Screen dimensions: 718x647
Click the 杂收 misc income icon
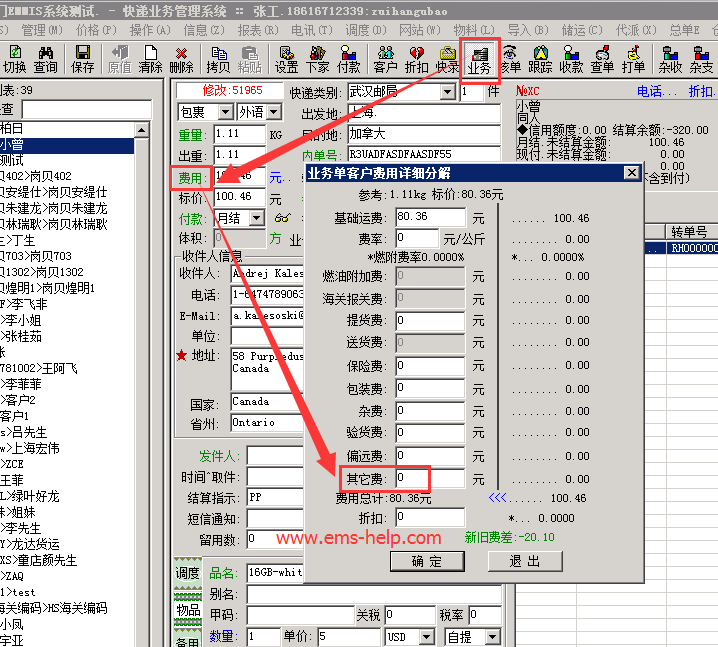(x=670, y=60)
